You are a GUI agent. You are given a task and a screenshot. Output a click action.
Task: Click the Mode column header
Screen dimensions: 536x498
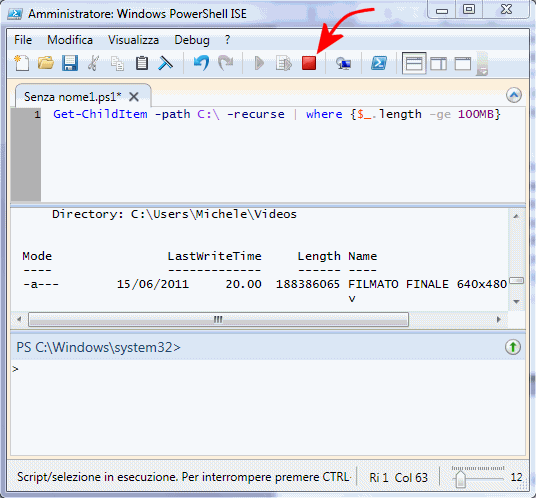[37, 256]
